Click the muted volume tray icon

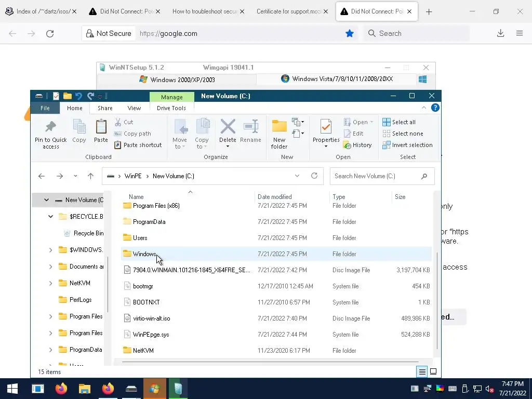tap(489, 389)
